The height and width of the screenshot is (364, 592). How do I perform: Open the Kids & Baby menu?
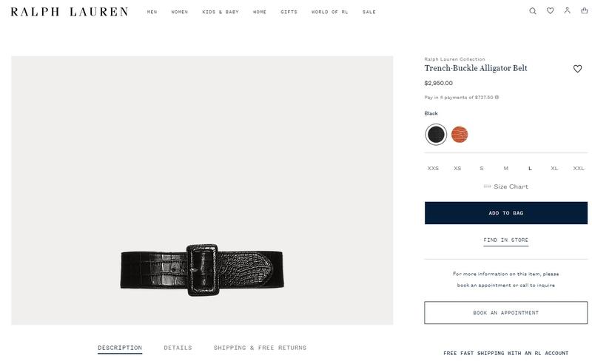tap(221, 12)
